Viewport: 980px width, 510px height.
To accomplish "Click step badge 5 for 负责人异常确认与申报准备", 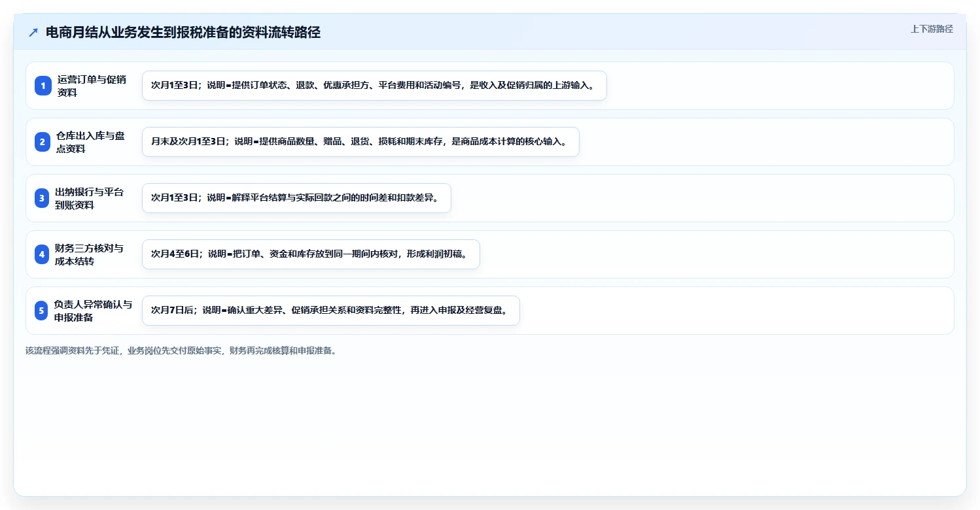I will [43, 311].
